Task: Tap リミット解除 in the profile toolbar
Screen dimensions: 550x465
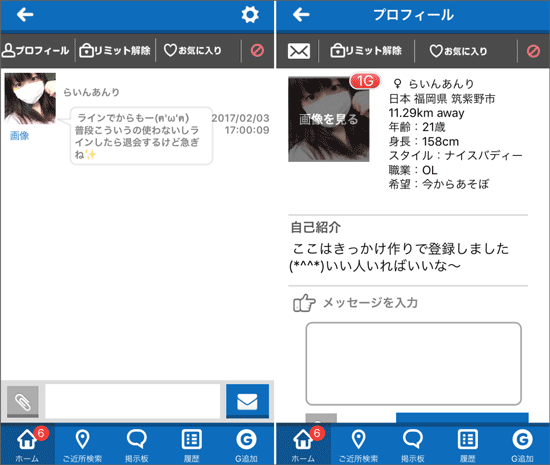Action: tap(366, 51)
